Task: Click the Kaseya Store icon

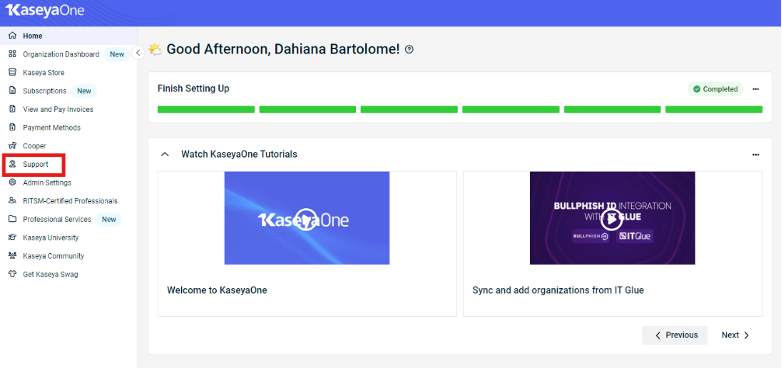Action: [12, 72]
